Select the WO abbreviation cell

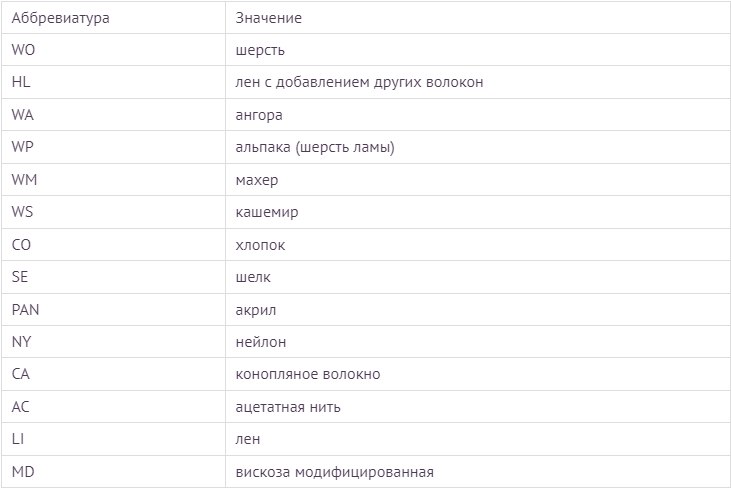coord(113,49)
